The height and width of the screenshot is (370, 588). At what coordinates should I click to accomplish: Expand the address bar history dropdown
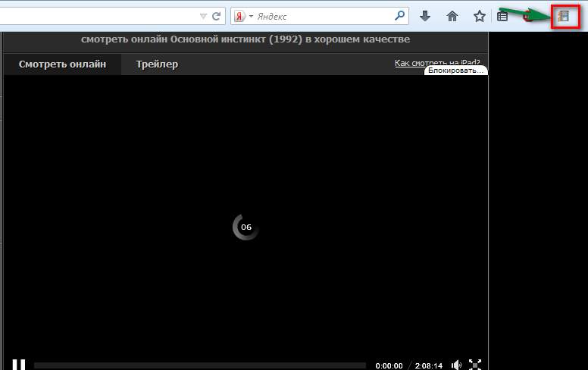tap(203, 16)
